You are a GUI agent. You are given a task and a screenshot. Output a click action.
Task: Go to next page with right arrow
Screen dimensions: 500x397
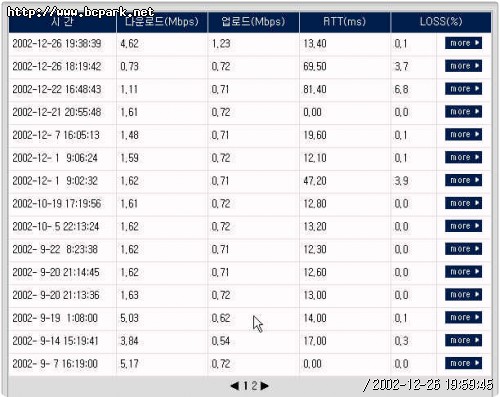[x=265, y=386]
